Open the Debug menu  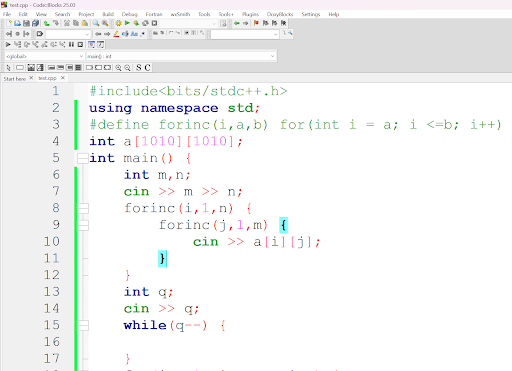pyautogui.click(x=130, y=14)
